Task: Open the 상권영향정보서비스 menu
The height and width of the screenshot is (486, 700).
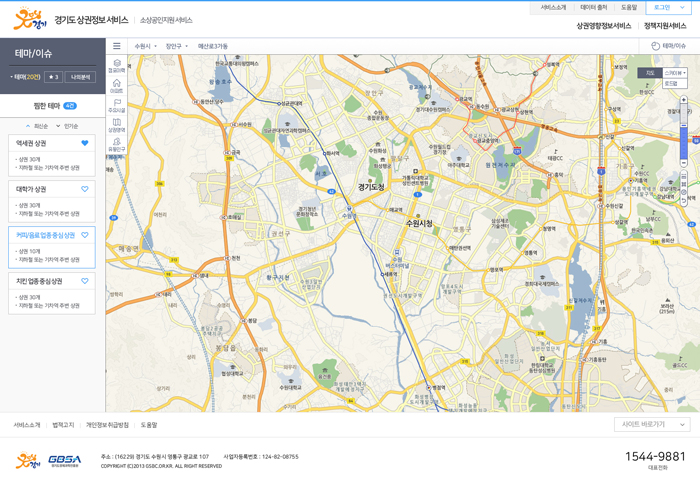Action: pyautogui.click(x=603, y=26)
